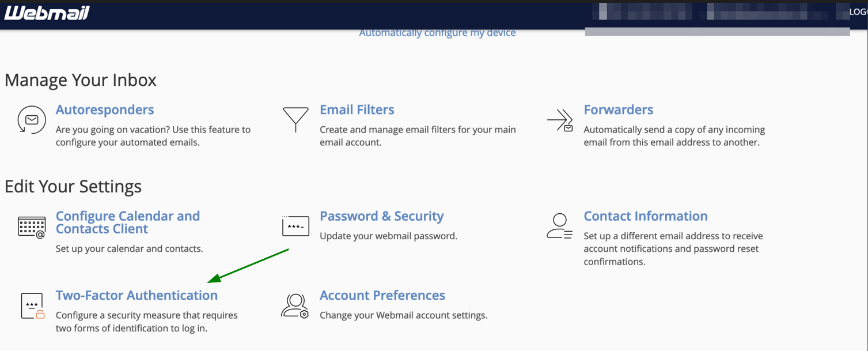Open the Autoresponders link
Image resolution: width=868 pixels, height=351 pixels.
point(105,110)
